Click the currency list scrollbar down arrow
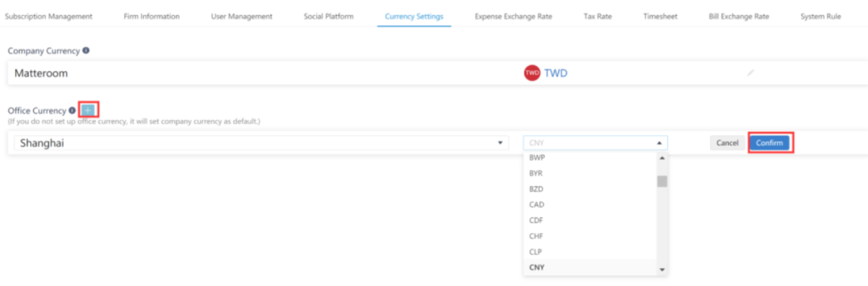 [662, 270]
